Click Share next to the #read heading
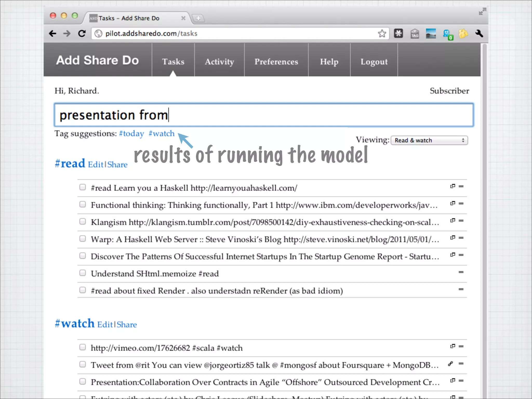This screenshot has height=399, width=532. pos(117,165)
